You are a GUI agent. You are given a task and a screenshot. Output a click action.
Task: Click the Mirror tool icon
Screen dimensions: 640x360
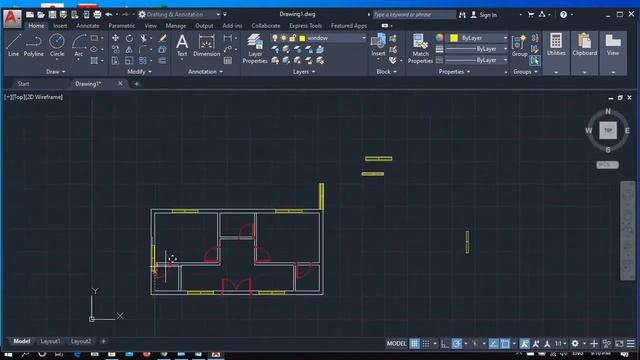(129, 49)
